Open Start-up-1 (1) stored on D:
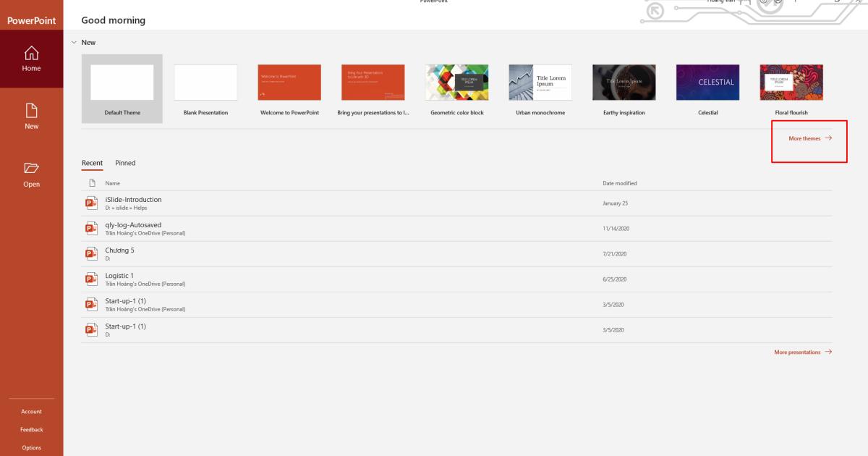Viewport: 868px width, 456px height. pos(456,330)
